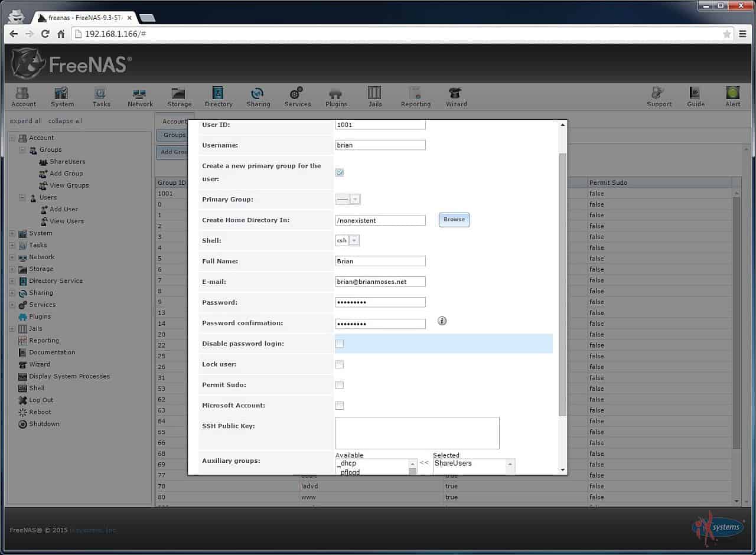Uncheck Create a new primary group checkbox
The height and width of the screenshot is (555, 756).
tap(340, 172)
